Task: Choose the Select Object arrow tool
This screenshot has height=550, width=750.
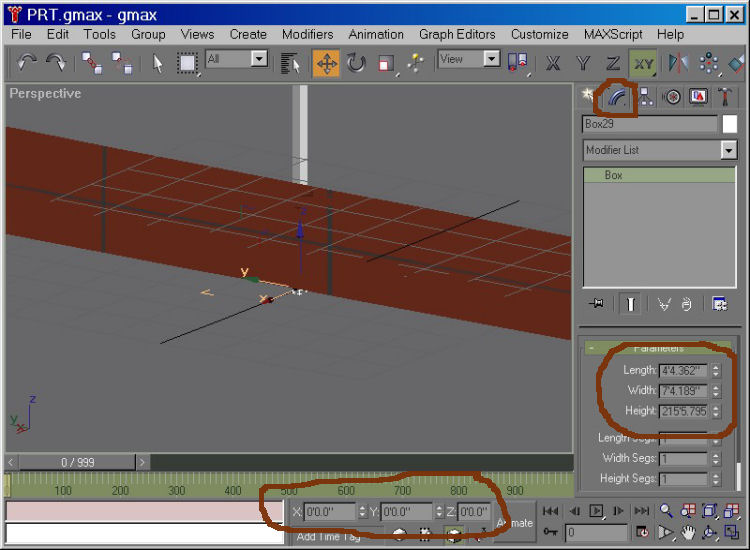Action: (157, 63)
